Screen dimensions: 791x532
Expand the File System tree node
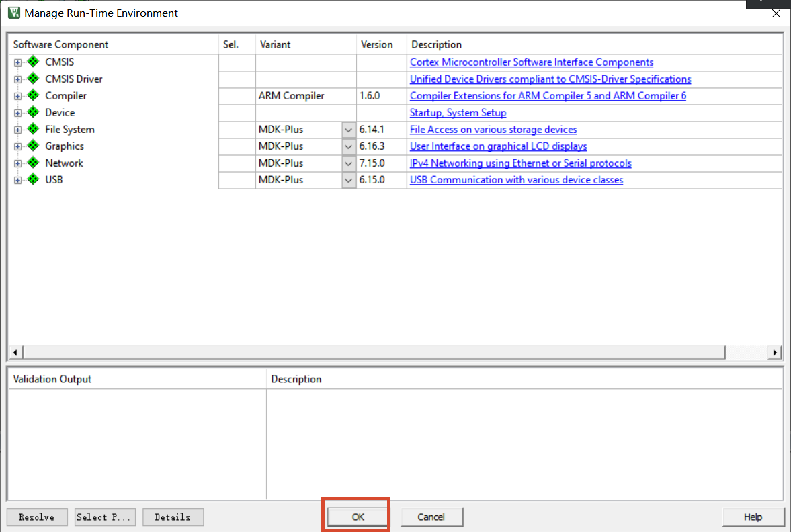tap(17, 130)
